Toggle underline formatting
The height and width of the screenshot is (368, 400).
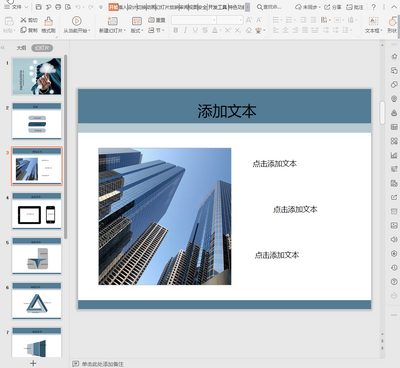pos(195,30)
